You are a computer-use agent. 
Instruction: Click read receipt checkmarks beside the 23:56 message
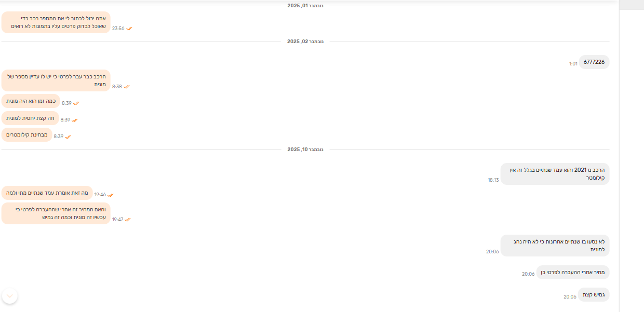pyautogui.click(x=129, y=29)
